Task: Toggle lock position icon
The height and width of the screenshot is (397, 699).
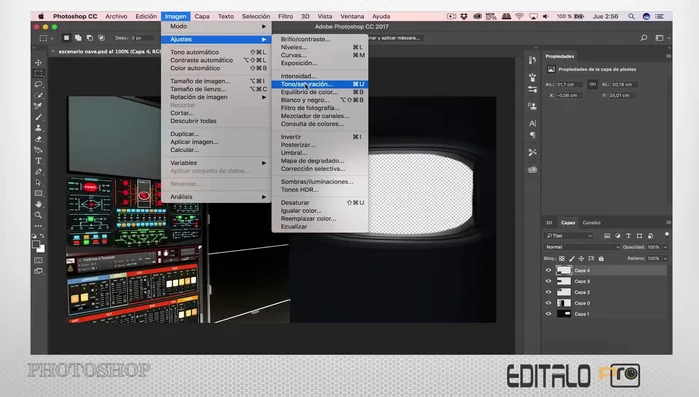Action: 581,258
